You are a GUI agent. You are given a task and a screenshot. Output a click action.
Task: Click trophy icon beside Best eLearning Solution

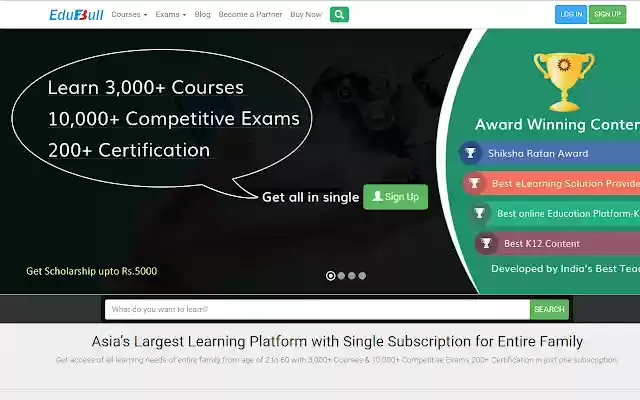coord(474,183)
